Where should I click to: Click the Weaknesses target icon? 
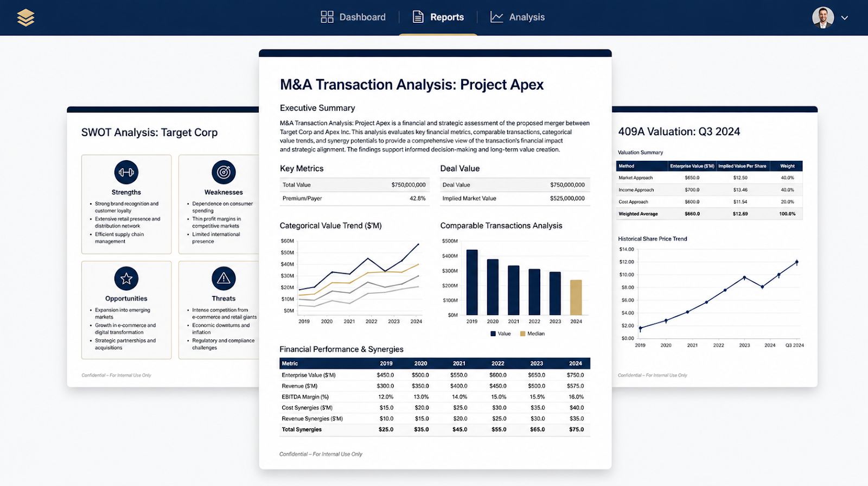[x=224, y=172]
